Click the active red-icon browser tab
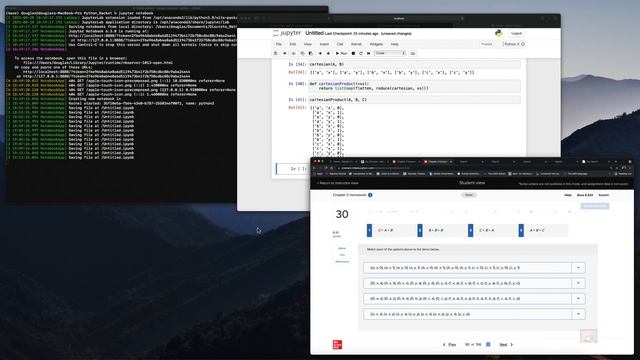This screenshot has width=640, height=360. (x=438, y=162)
